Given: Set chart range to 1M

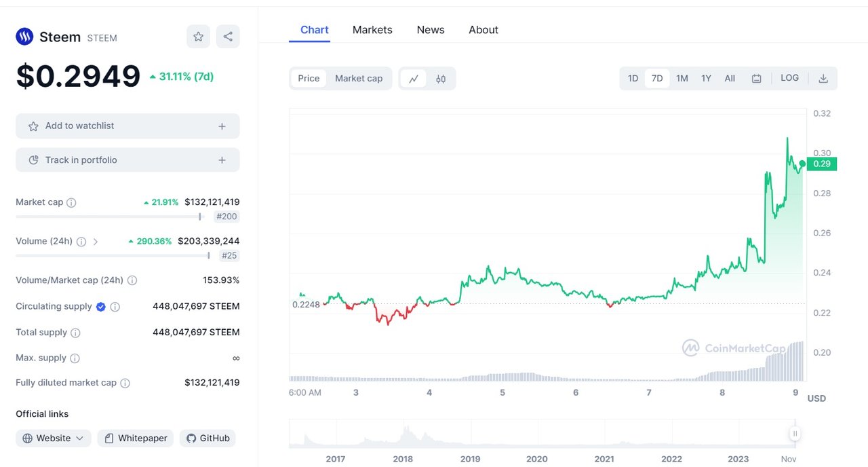Looking at the screenshot, I should point(682,79).
